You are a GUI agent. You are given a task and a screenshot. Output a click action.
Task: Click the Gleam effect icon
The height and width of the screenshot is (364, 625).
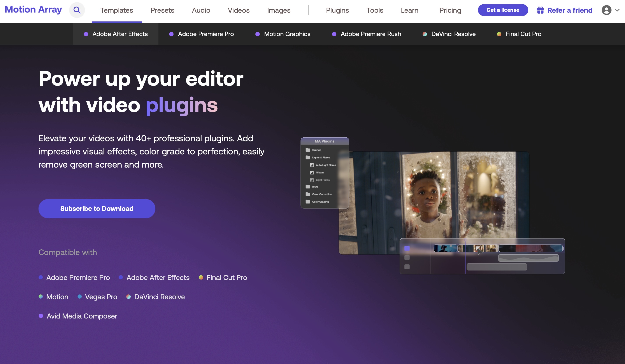(312, 172)
